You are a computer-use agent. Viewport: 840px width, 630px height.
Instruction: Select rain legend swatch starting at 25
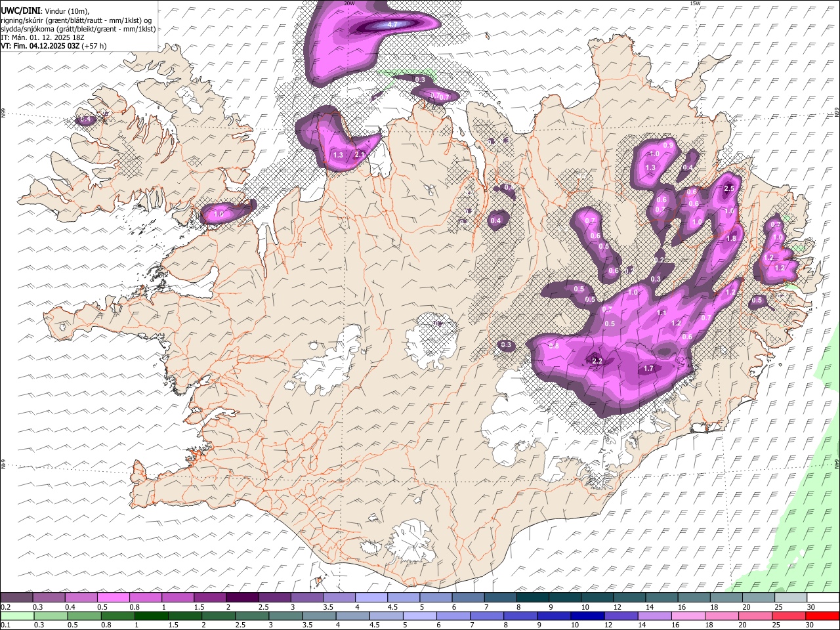pos(789,616)
